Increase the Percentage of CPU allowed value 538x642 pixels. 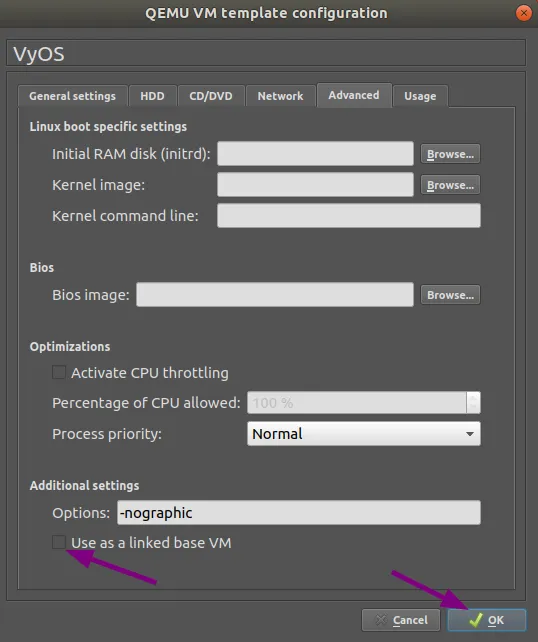(x=473, y=398)
